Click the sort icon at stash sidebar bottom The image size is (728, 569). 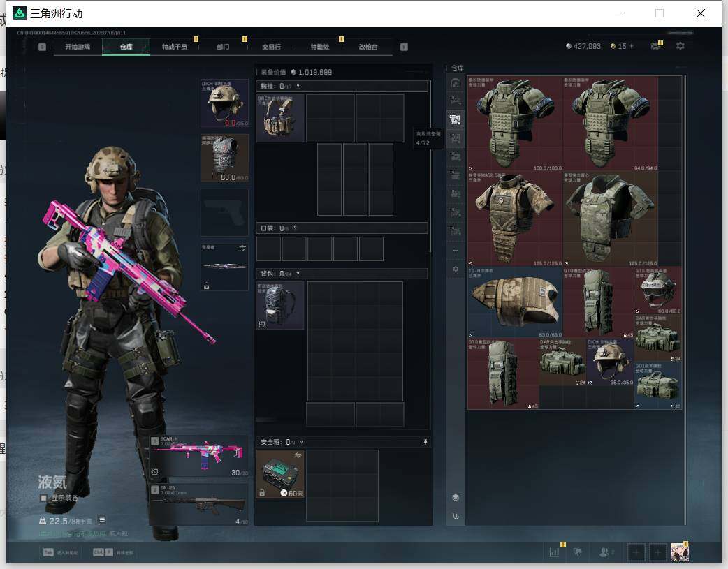point(456,516)
